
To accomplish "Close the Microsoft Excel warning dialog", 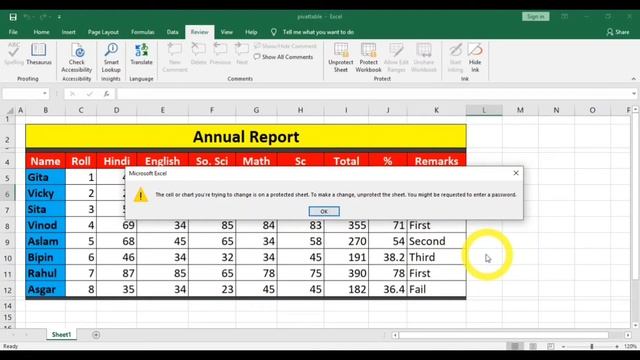I will (x=516, y=173).
